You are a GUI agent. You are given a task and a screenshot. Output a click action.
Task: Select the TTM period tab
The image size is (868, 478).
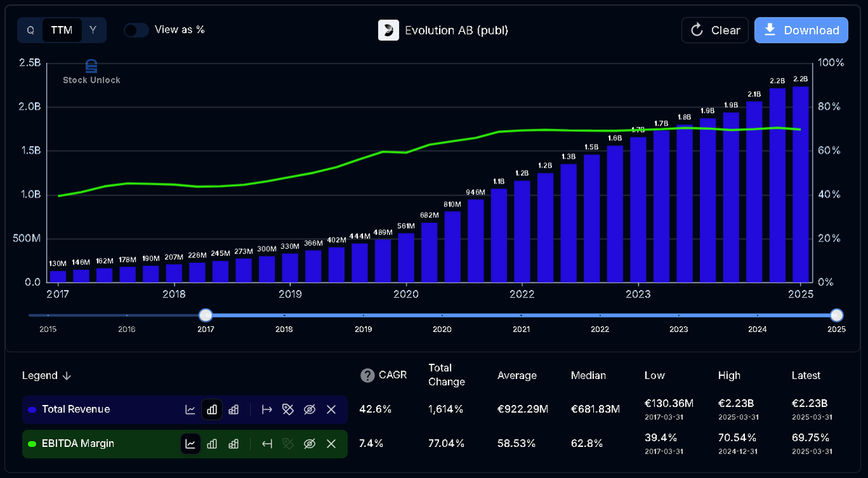(61, 30)
